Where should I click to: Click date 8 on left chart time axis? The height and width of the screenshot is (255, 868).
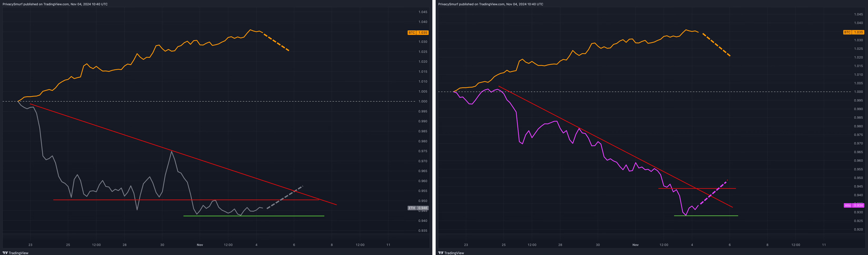coord(332,245)
